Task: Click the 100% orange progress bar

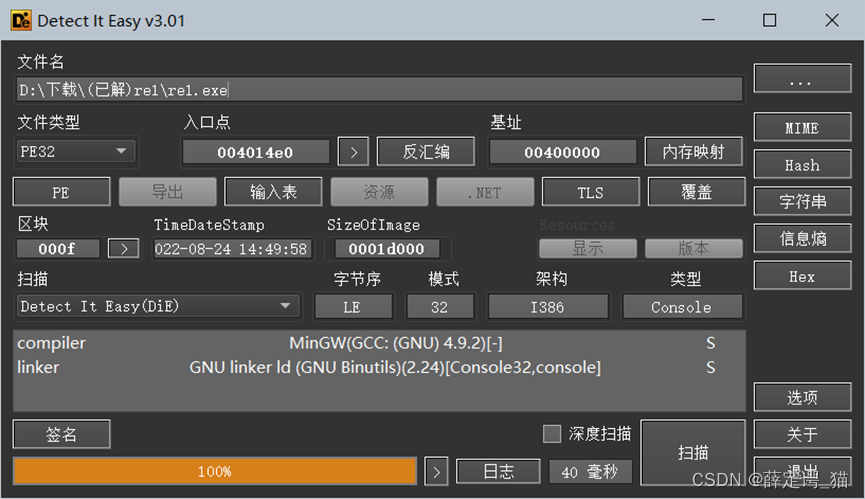Action: (x=215, y=471)
